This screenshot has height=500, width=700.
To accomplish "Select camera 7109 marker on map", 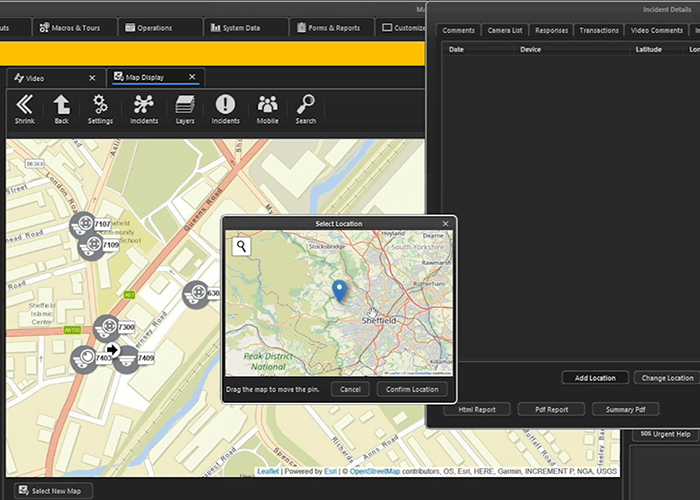I will pos(93,246).
